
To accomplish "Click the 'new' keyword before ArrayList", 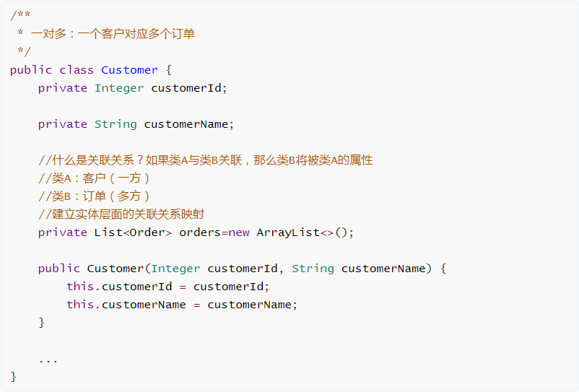I will click(x=239, y=232).
